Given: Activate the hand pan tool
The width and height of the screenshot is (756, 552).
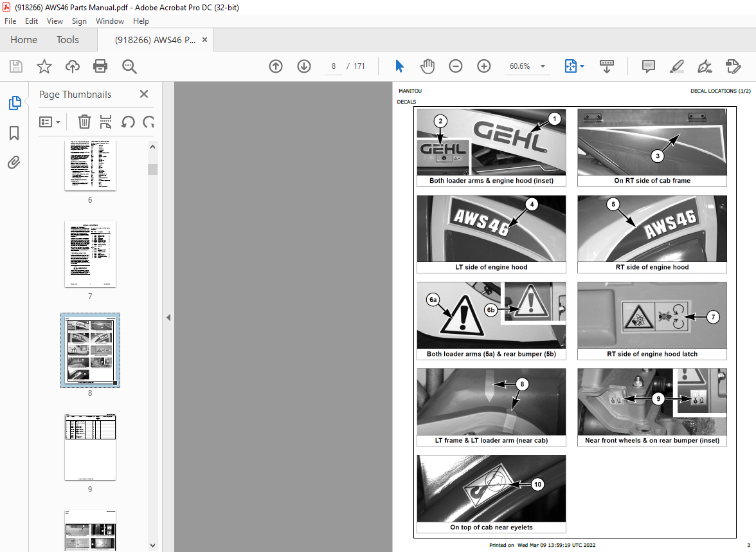Looking at the screenshot, I should (427, 66).
